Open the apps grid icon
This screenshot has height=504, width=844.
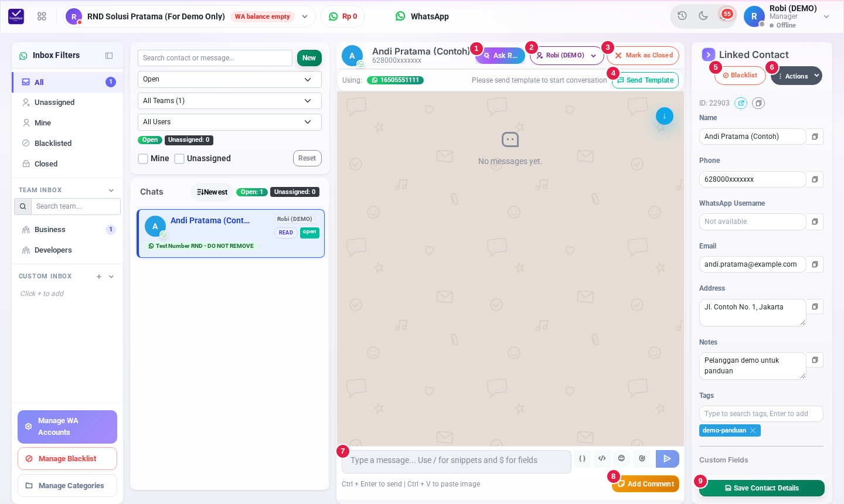coord(42,16)
